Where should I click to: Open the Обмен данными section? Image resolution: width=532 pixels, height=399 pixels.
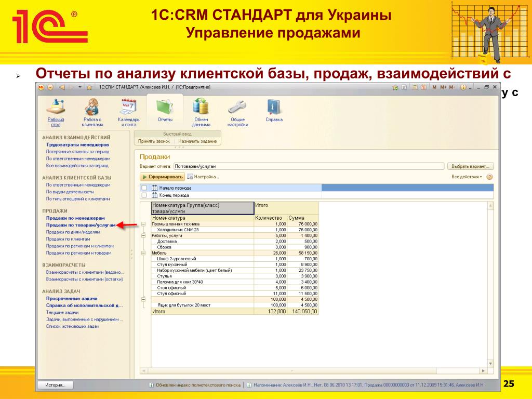(x=201, y=112)
